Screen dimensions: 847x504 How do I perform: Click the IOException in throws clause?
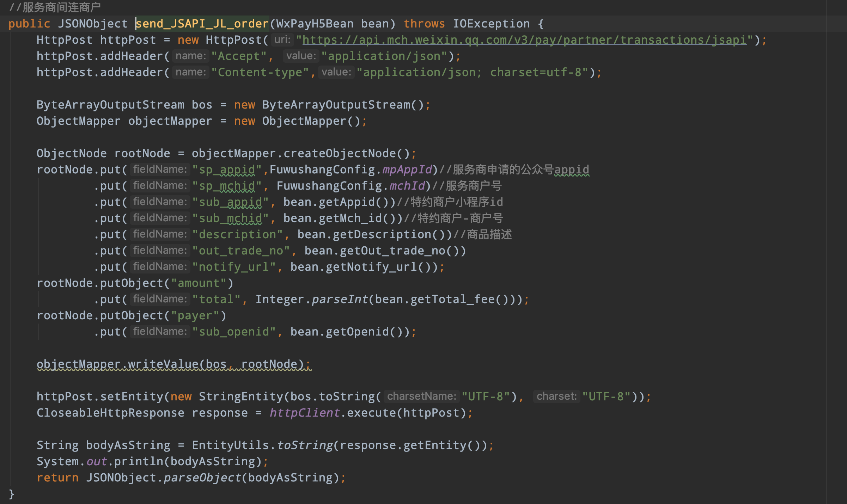click(x=491, y=24)
